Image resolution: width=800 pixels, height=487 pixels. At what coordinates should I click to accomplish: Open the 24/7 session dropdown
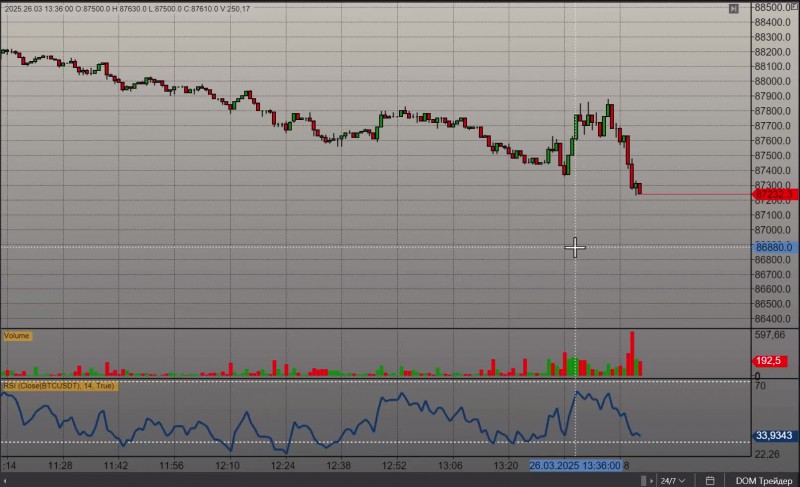coord(672,480)
